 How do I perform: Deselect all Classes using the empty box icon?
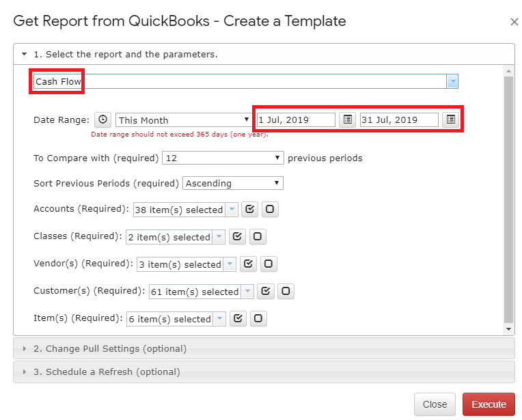pos(258,237)
